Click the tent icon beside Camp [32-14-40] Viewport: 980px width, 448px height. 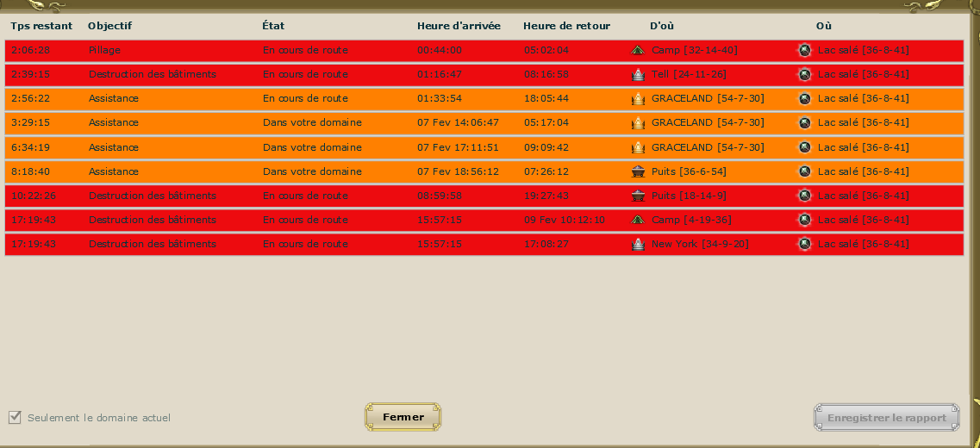click(638, 50)
